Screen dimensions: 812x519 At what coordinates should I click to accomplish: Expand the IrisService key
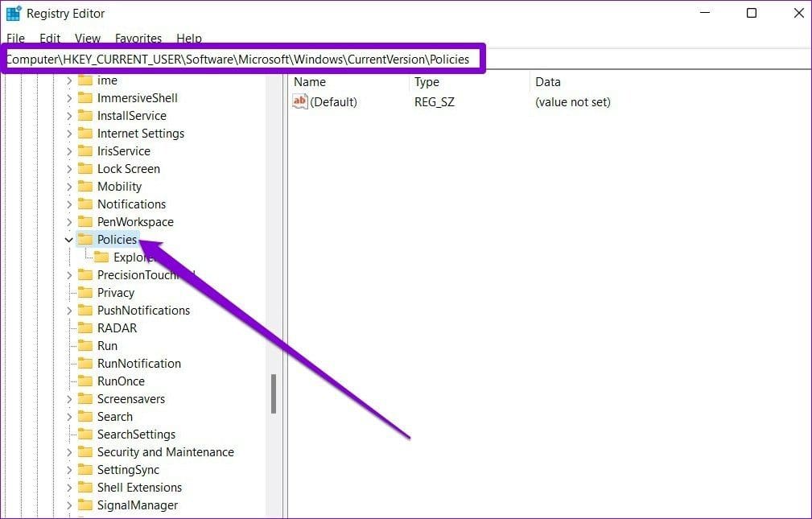(x=69, y=151)
